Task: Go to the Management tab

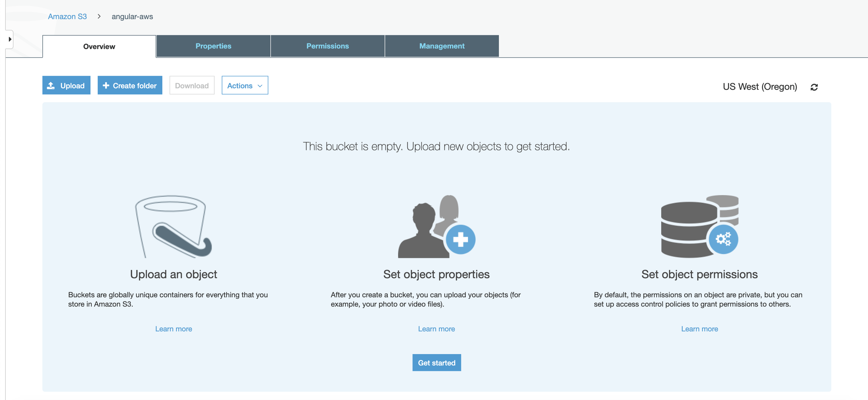Action: click(x=442, y=46)
